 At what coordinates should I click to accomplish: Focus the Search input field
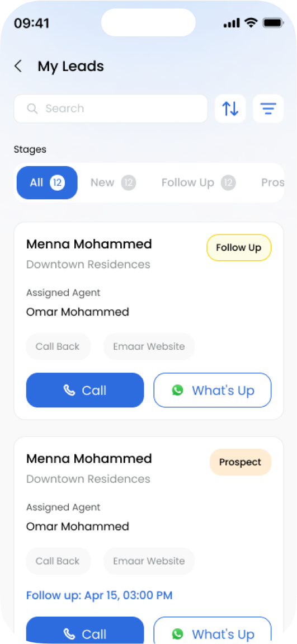[111, 109]
